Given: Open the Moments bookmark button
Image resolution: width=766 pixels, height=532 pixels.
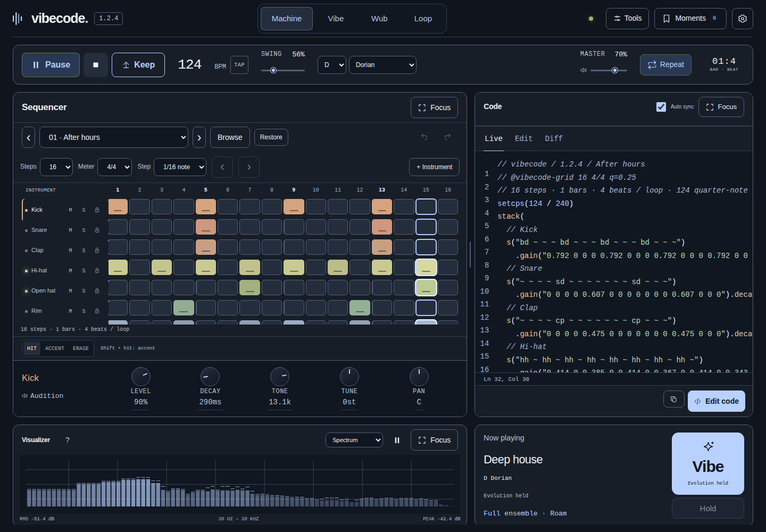Looking at the screenshot, I should pyautogui.click(x=690, y=19).
